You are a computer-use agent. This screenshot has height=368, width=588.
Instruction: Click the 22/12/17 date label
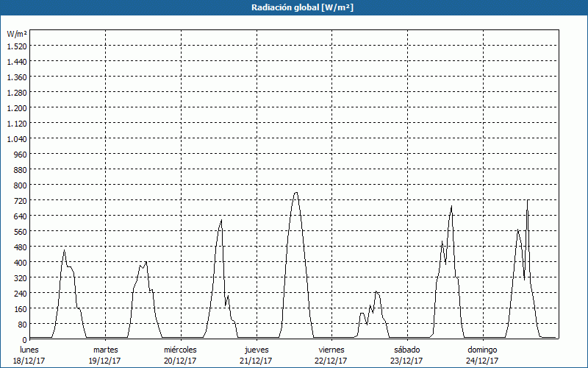pyautogui.click(x=331, y=361)
